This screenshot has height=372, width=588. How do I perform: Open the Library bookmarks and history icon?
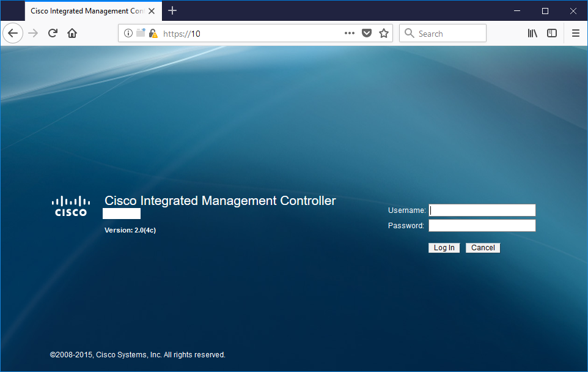coord(532,34)
